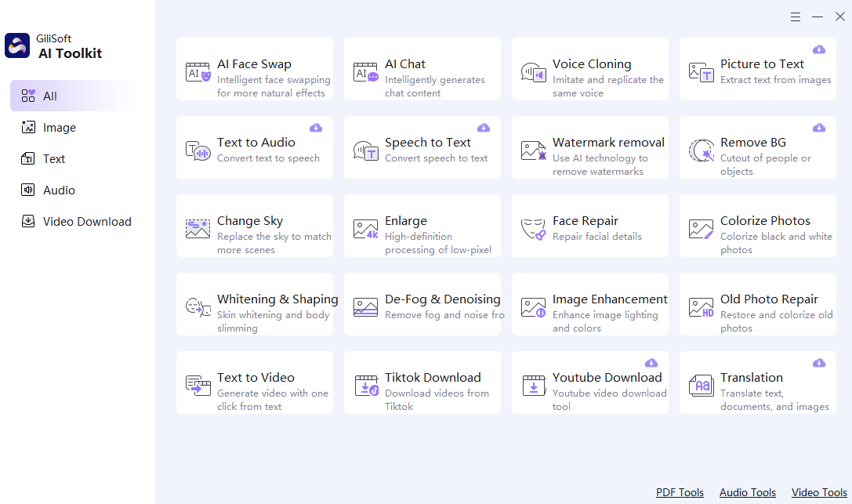
Task: Open the Enlarge 4K tool
Action: [422, 226]
